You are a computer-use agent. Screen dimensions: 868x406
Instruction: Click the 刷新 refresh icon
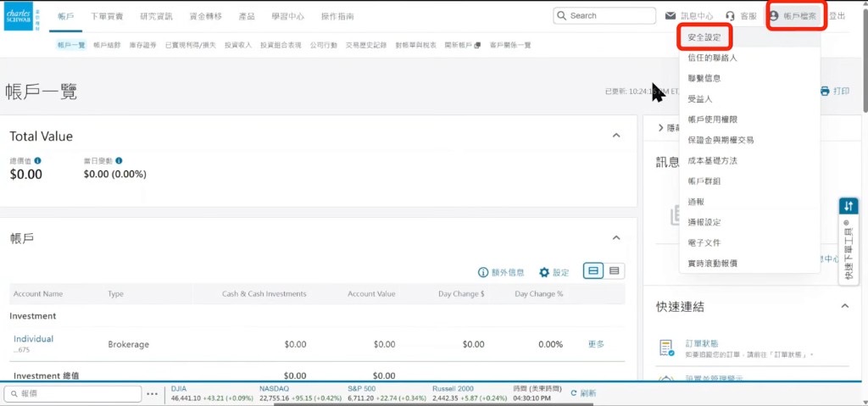click(x=574, y=393)
